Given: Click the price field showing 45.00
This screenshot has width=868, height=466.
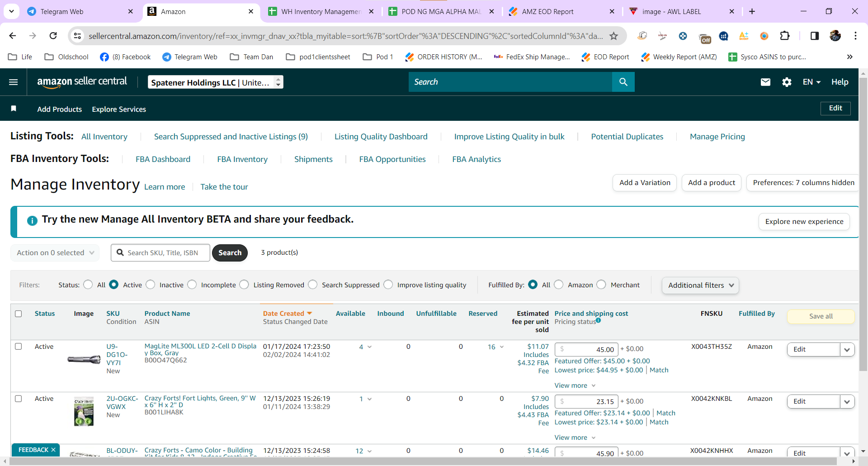Looking at the screenshot, I should point(586,349).
